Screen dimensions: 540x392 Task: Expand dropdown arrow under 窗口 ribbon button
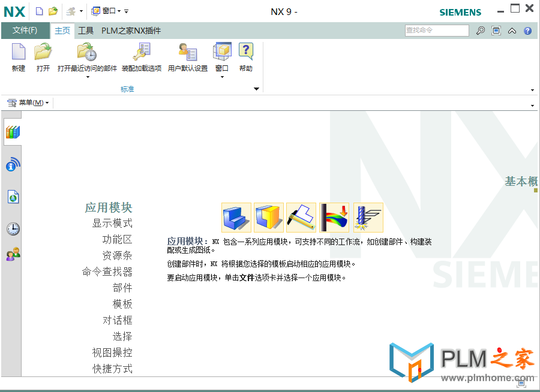tap(222, 77)
